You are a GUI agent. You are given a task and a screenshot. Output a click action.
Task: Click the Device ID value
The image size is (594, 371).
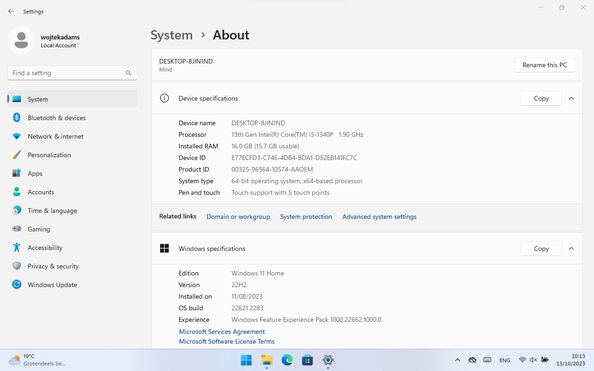coord(294,158)
